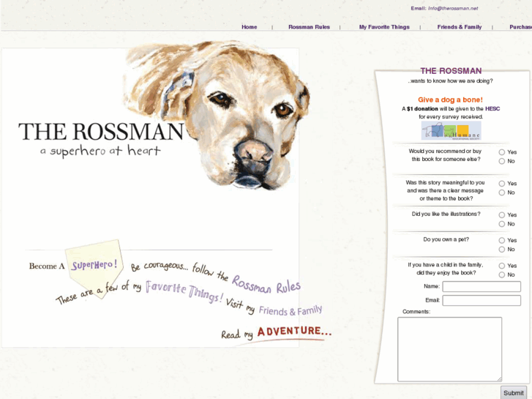
Task: Open My Favorite Things menu item
Action: [384, 27]
